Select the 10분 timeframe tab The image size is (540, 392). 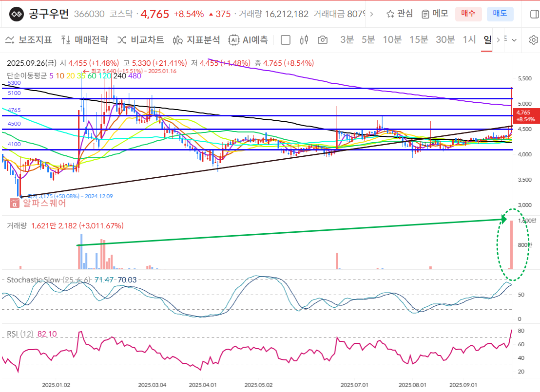point(392,39)
